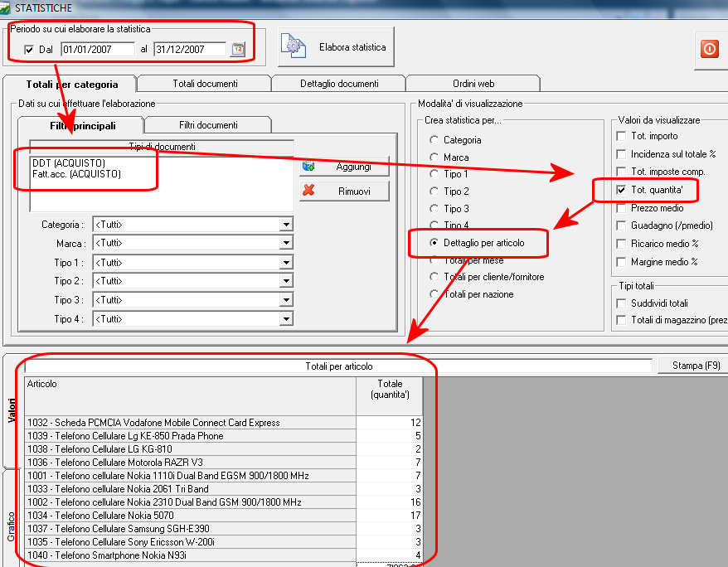Select the Valori vertical tab

(11, 410)
